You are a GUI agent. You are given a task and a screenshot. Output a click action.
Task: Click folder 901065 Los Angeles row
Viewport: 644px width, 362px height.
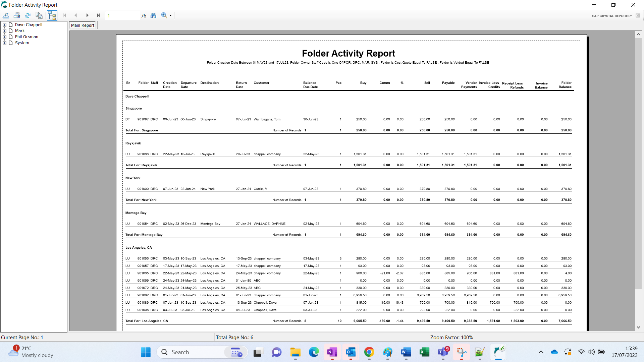coord(143,273)
